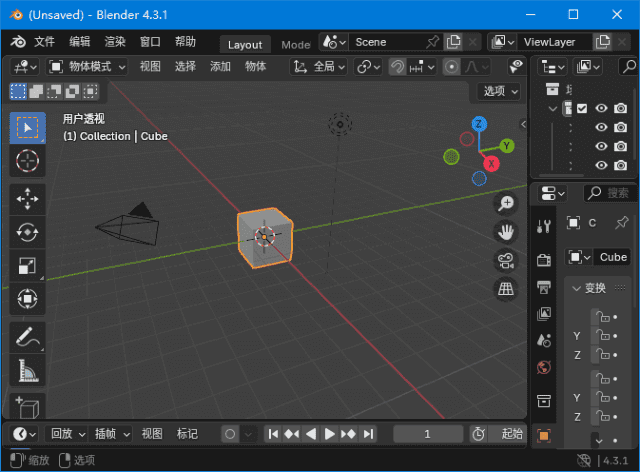Click the blue Z axis gizmo
This screenshot has height=472, width=640.
479,123
